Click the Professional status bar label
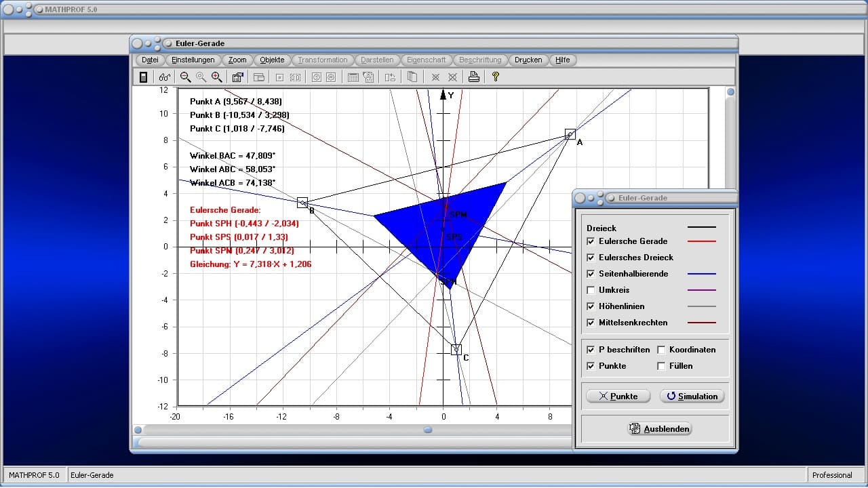This screenshot has width=868, height=488. 832,475
